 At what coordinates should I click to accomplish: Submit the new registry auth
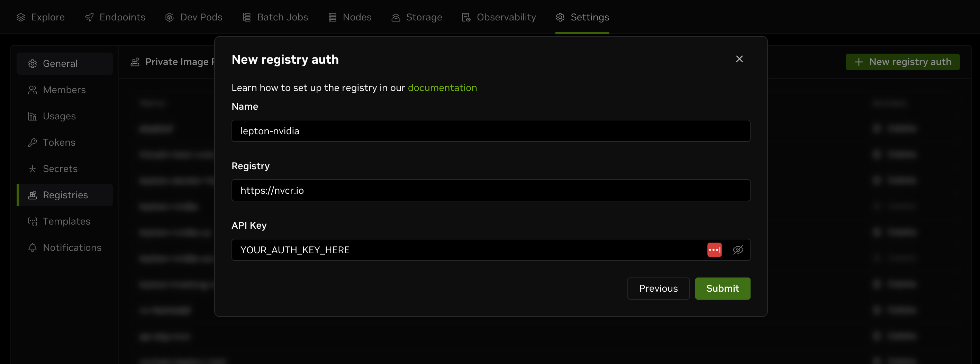click(723, 288)
